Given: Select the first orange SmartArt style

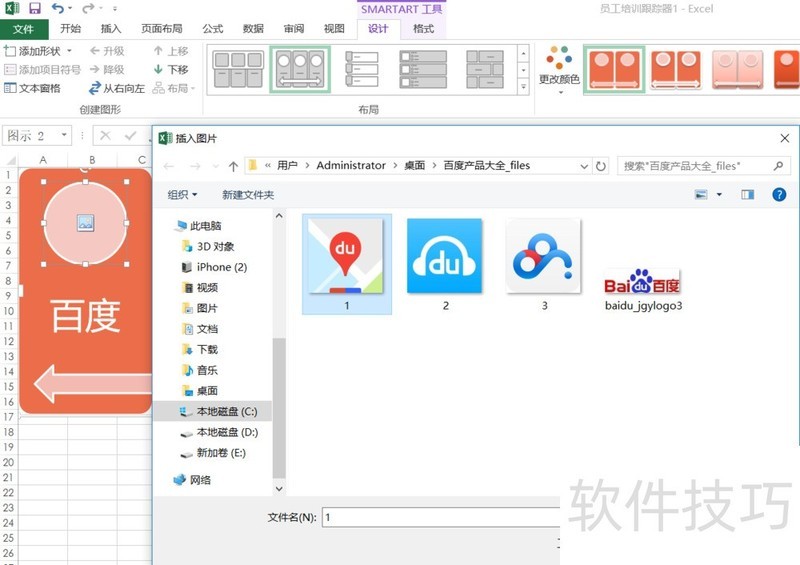Looking at the screenshot, I should pos(614,69).
